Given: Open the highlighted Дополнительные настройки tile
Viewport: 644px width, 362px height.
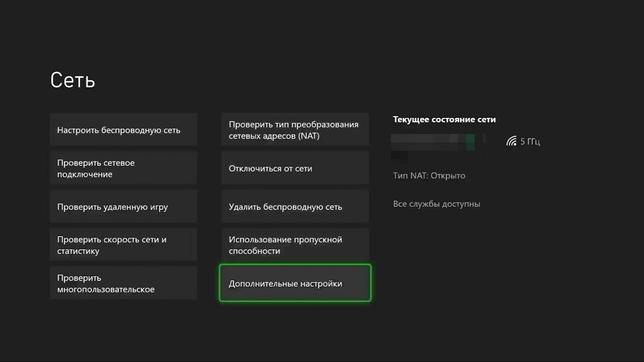Looking at the screenshot, I should pos(295,283).
